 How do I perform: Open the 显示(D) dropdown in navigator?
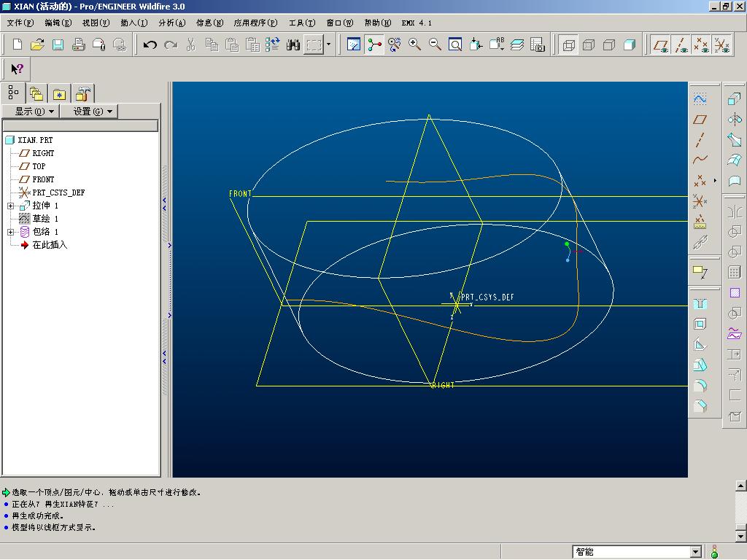click(x=31, y=112)
